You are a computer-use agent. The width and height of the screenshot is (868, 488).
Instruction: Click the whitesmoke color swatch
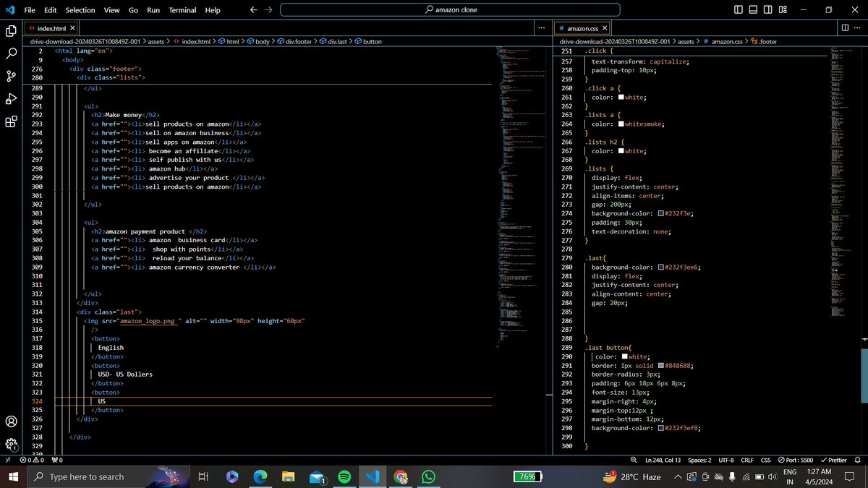pyautogui.click(x=621, y=124)
